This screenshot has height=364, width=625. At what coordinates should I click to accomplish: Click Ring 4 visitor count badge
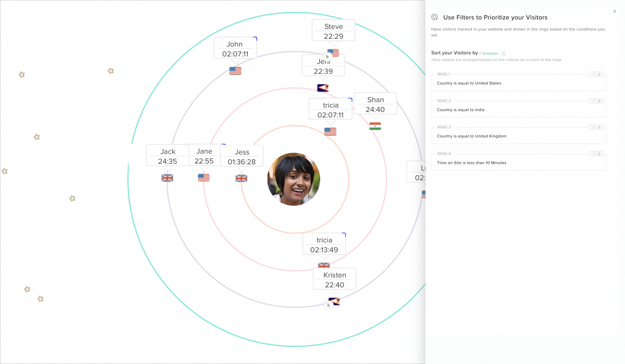tap(596, 153)
